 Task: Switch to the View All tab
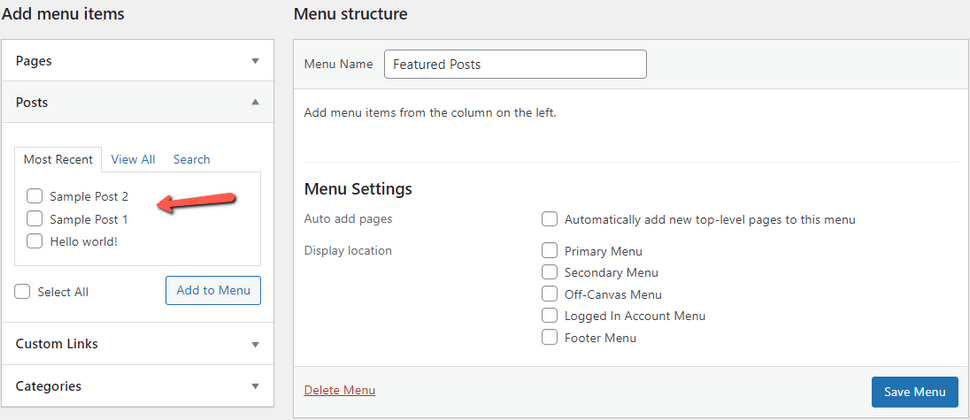click(133, 160)
